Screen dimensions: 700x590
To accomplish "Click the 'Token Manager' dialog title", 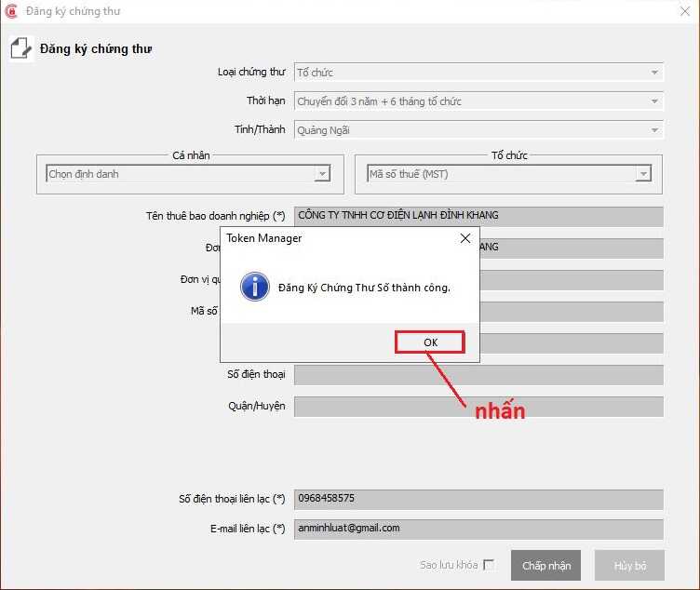I will tap(263, 238).
